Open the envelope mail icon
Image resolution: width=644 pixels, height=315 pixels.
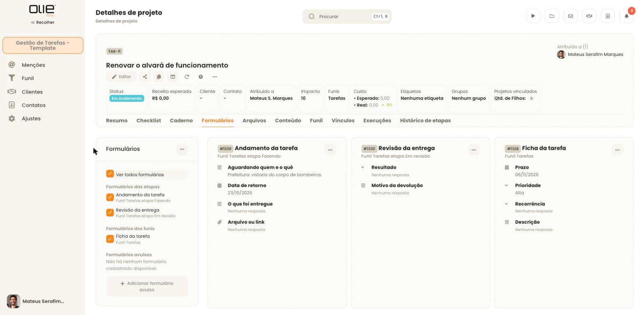point(570,16)
